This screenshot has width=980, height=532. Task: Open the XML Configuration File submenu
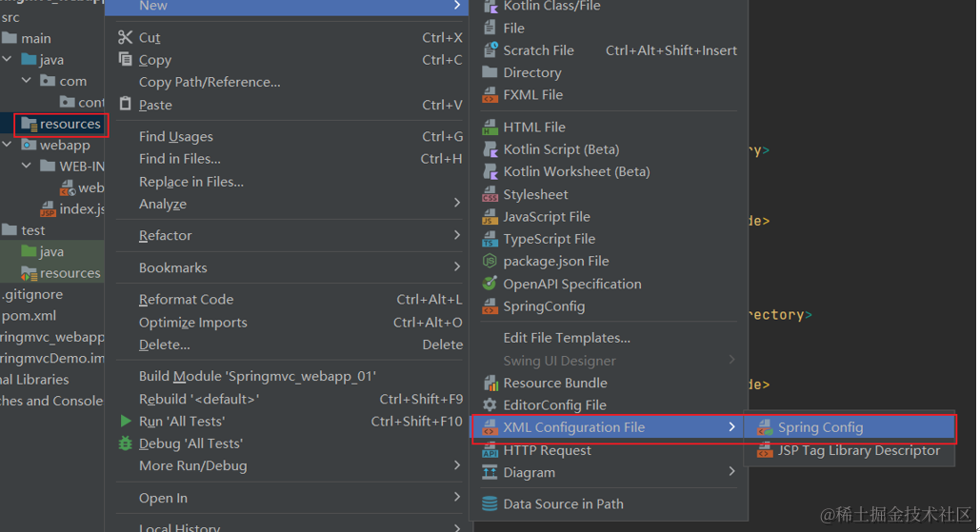[608, 427]
